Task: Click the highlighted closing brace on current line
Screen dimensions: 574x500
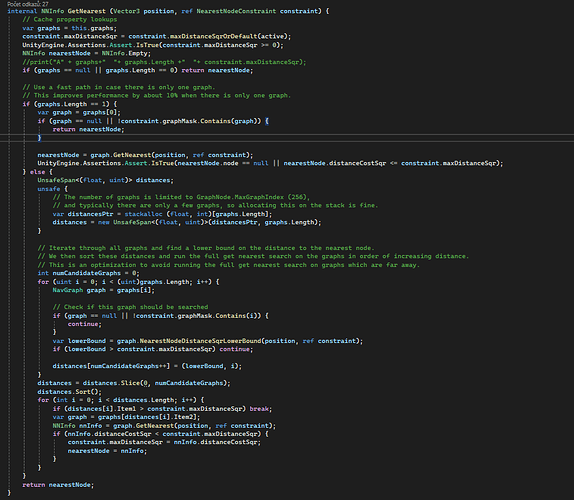Action: [40, 138]
